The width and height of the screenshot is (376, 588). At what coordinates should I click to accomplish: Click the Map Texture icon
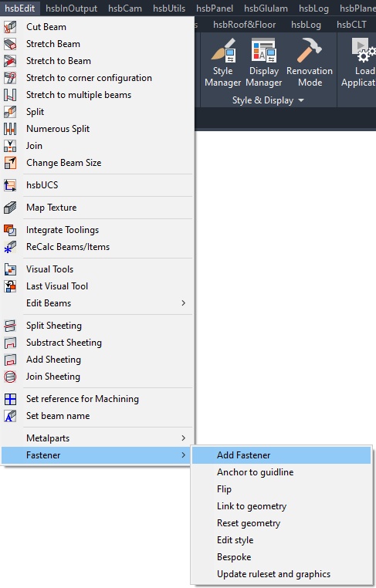click(x=10, y=208)
